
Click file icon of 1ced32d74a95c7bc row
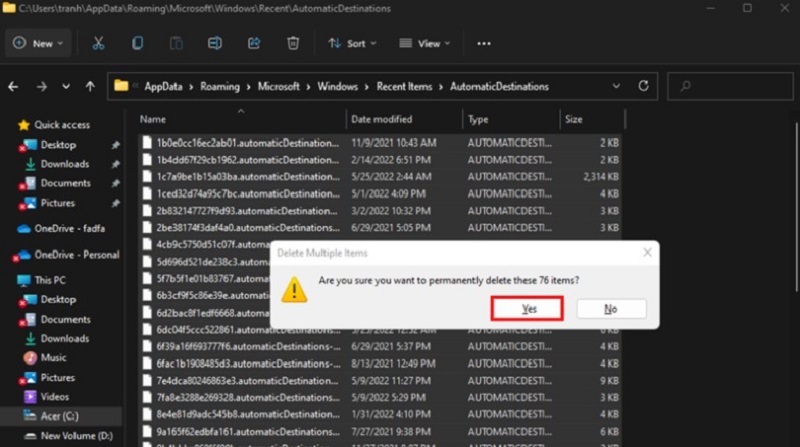[147, 194]
